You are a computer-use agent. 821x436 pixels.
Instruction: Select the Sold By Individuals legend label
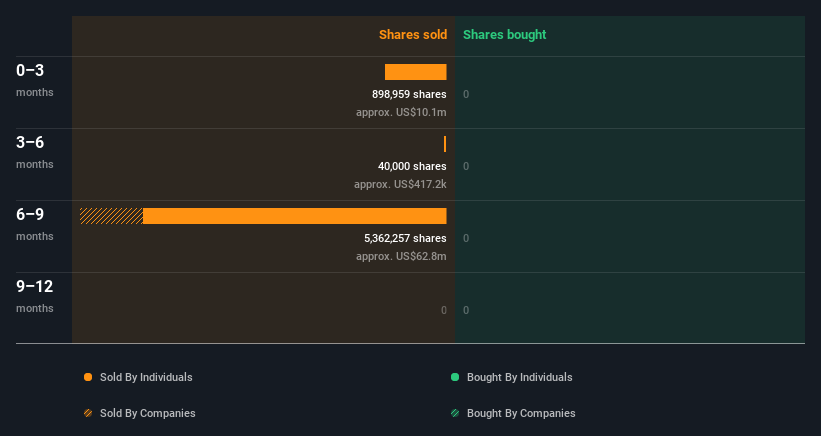tap(146, 377)
